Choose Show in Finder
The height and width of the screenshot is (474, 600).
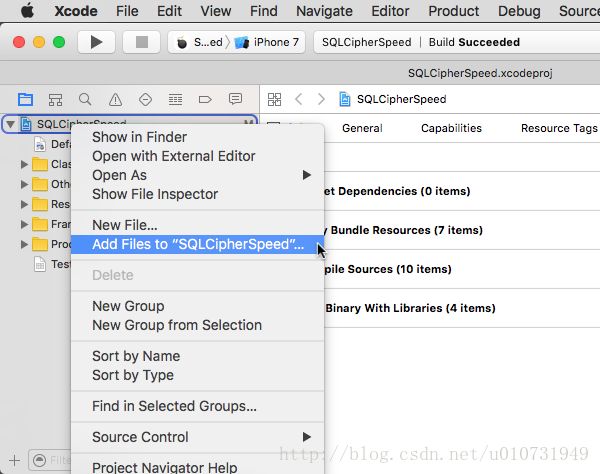(197, 137)
